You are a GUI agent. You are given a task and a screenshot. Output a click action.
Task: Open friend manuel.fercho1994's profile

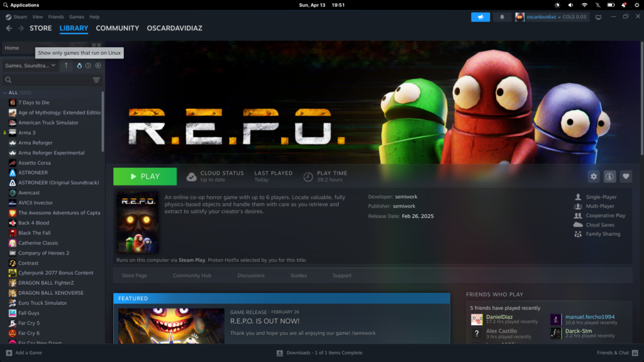coord(590,317)
